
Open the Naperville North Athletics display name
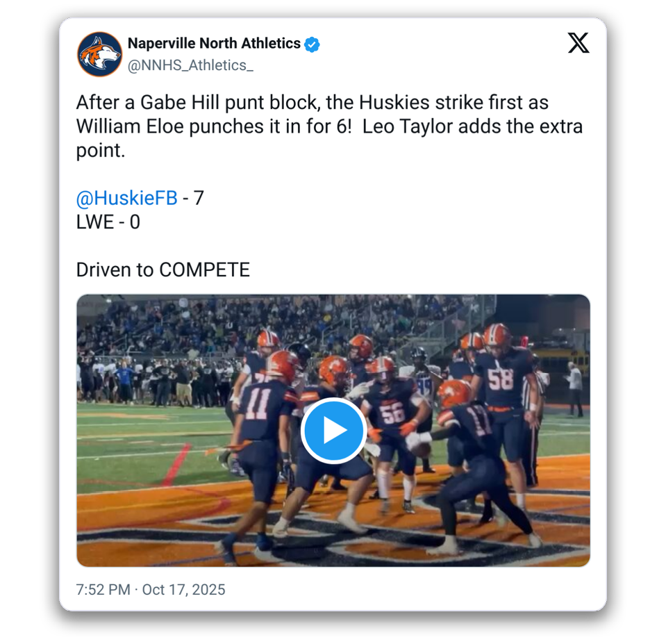click(x=214, y=44)
